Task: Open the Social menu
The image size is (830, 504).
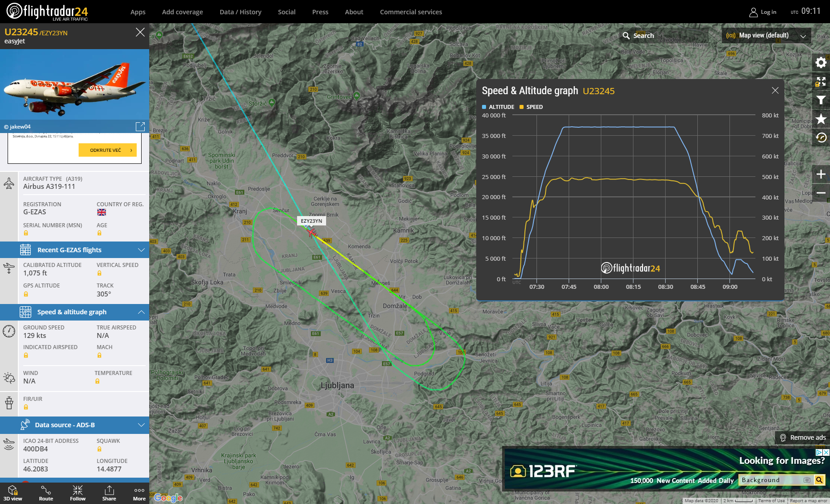Action: point(287,12)
